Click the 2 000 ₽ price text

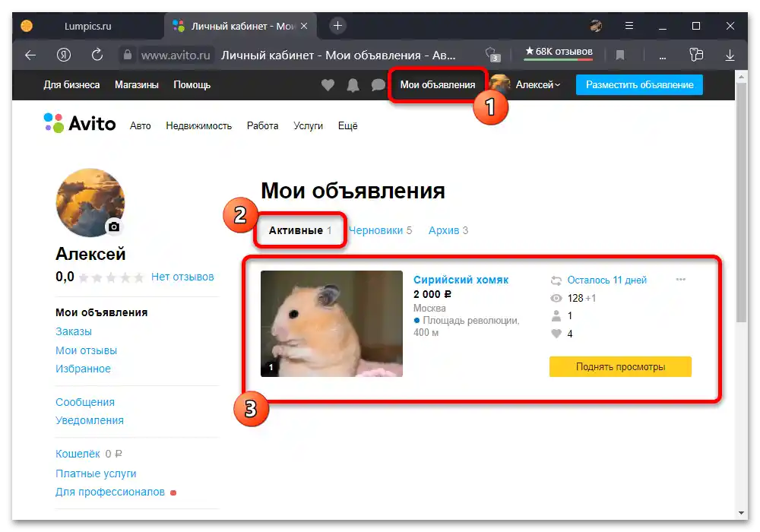pyautogui.click(x=432, y=294)
